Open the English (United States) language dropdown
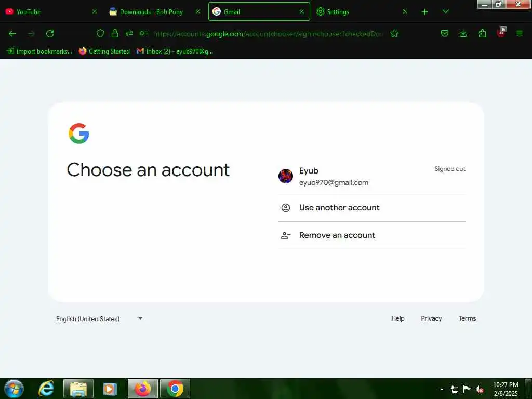Screen dimensions: 532x399 coord(99,318)
